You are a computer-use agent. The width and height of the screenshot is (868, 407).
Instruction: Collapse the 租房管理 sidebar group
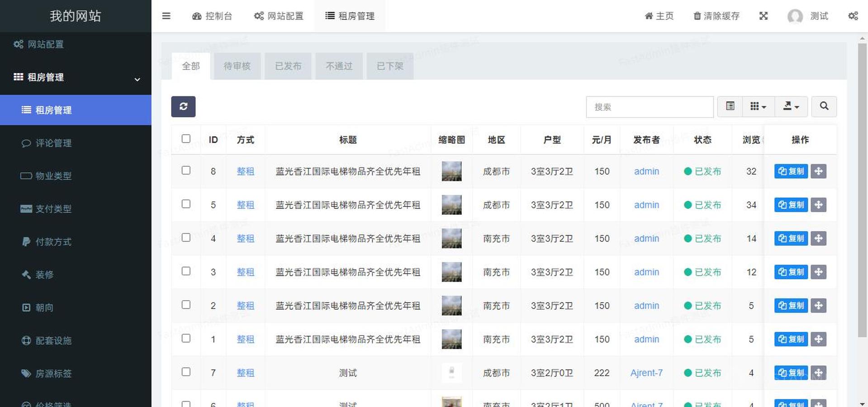click(76, 77)
